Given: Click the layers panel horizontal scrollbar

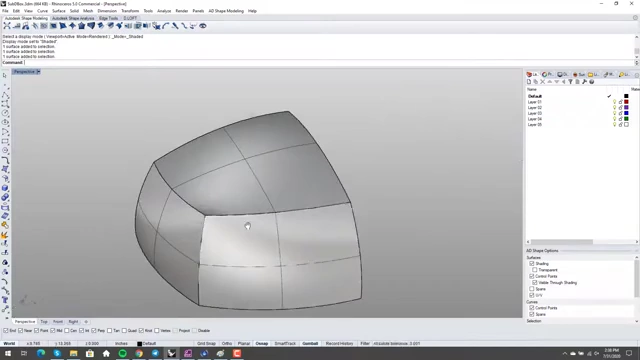Looking at the screenshot, I should [562, 242].
